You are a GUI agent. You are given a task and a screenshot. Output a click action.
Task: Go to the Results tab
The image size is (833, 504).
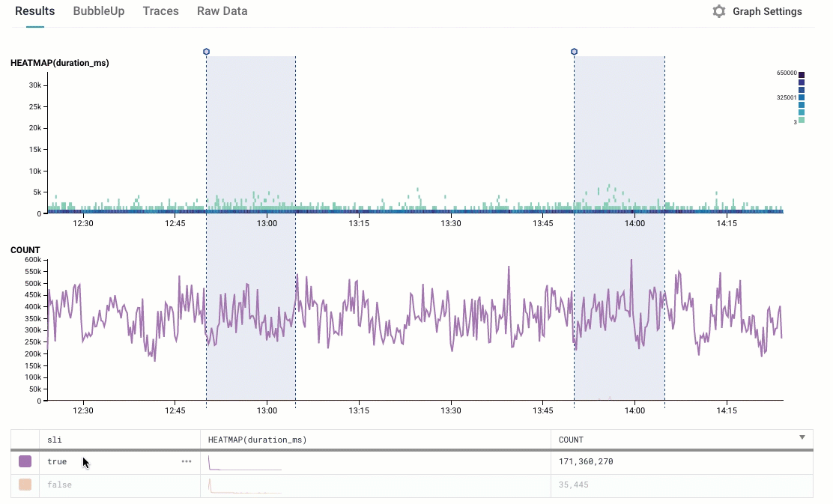pyautogui.click(x=34, y=11)
